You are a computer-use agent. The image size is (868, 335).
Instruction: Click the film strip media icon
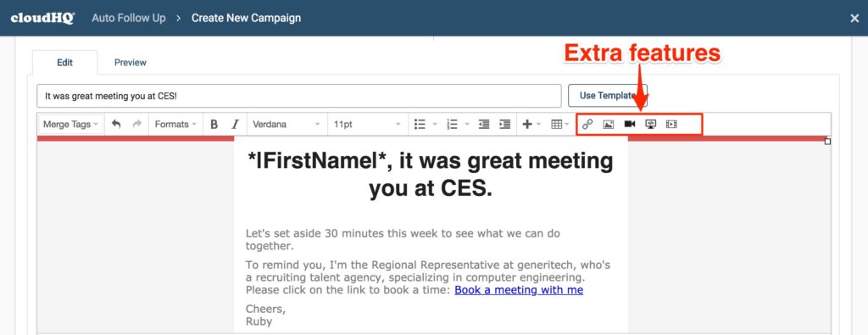pos(671,124)
